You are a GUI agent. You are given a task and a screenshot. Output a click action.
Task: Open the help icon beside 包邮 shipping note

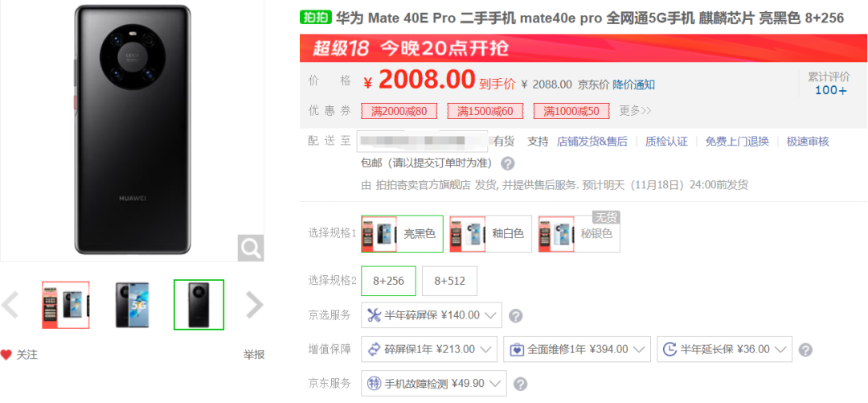508,163
